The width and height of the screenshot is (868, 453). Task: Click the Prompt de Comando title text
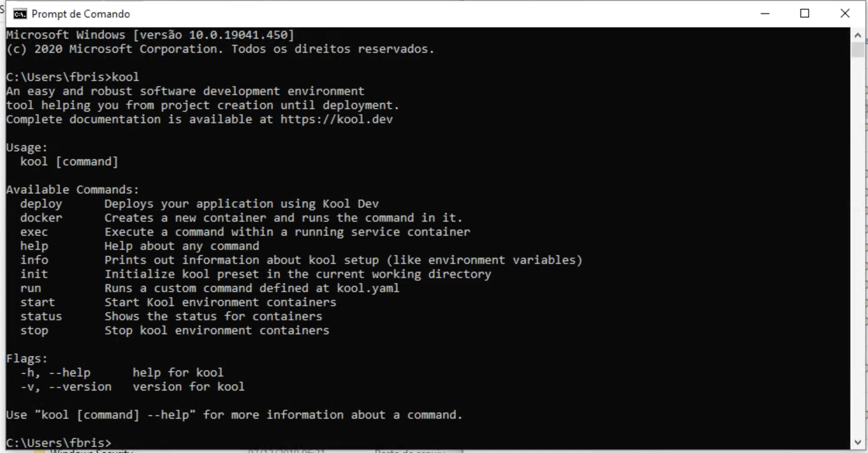pos(81,14)
